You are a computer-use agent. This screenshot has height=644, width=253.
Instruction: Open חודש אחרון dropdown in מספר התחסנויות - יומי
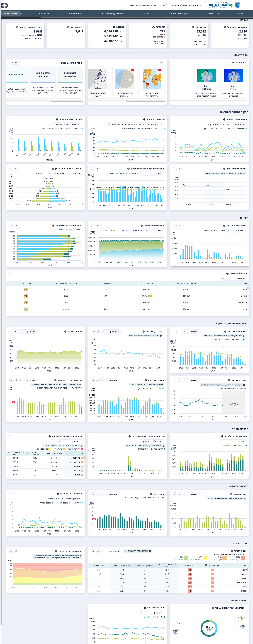(x=236, y=230)
